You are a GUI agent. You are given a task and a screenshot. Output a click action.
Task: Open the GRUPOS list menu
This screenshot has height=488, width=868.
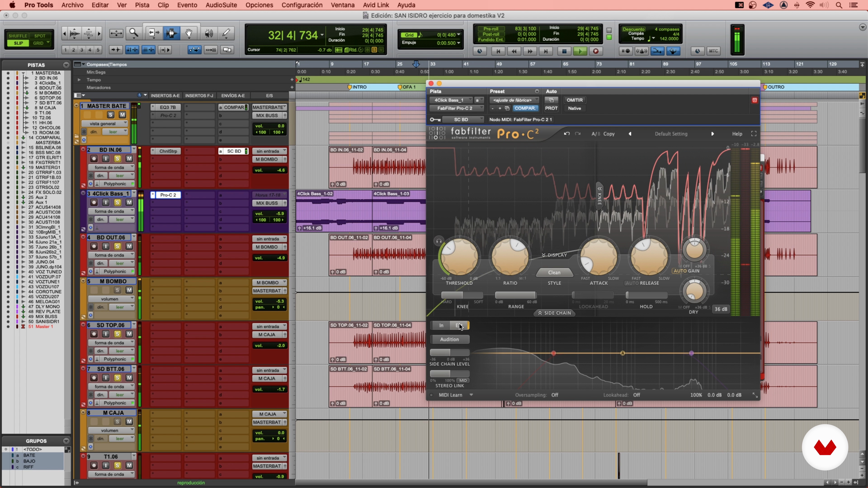tap(66, 441)
